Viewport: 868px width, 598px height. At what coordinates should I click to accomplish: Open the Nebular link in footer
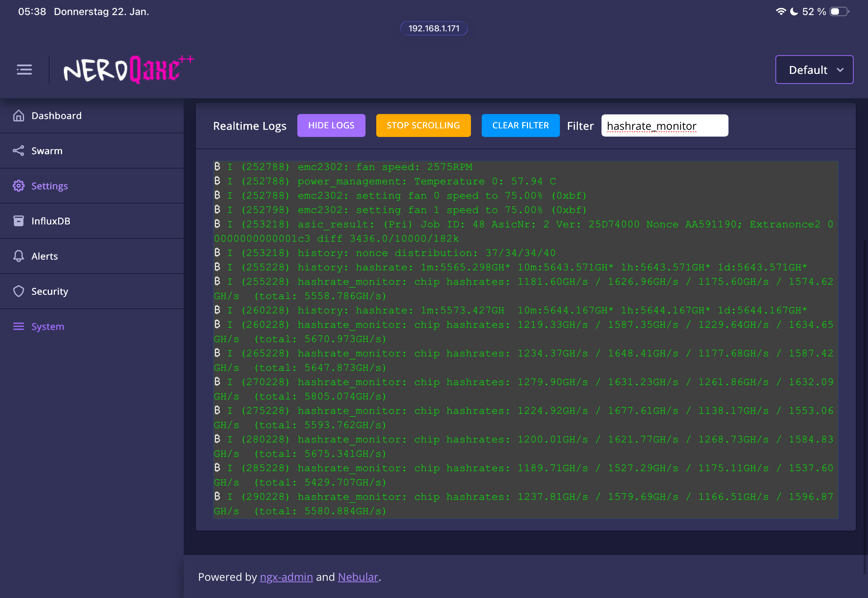click(x=358, y=576)
